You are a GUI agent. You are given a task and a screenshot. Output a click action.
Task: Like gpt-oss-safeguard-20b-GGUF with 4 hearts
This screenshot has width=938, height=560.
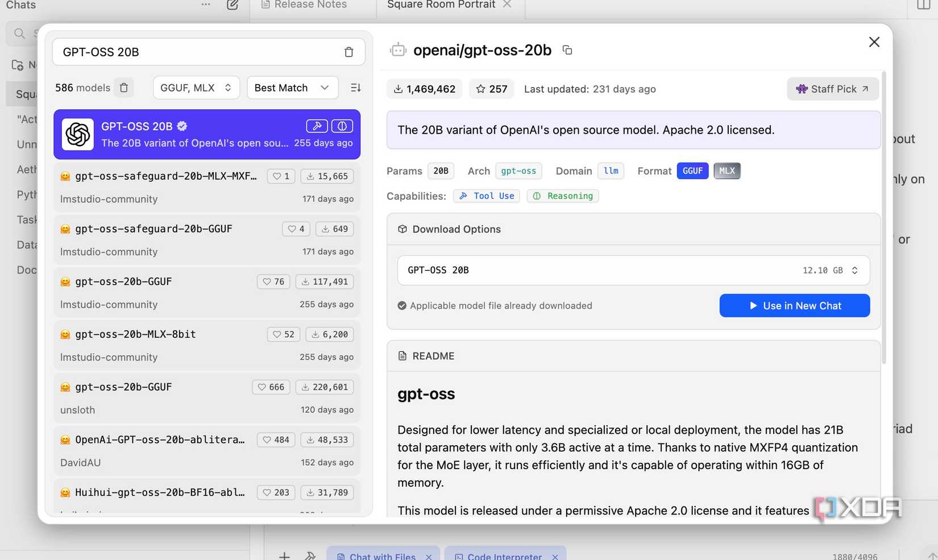click(x=296, y=229)
